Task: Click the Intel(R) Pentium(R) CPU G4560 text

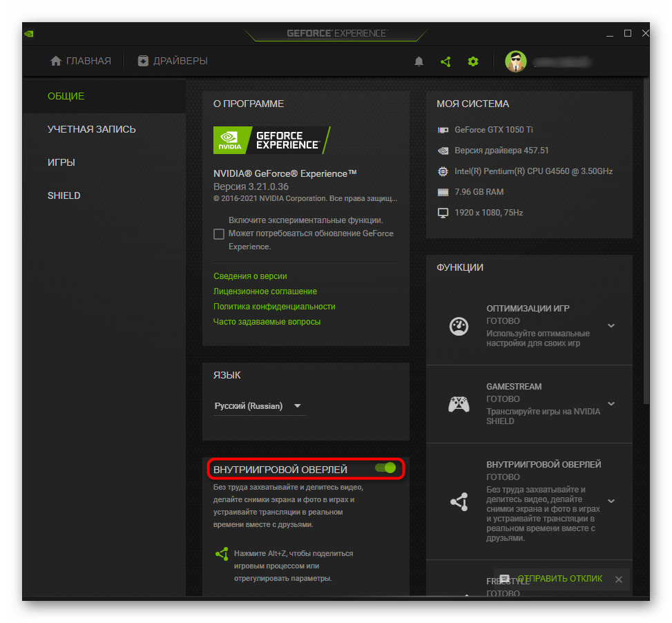Action: 534,171
